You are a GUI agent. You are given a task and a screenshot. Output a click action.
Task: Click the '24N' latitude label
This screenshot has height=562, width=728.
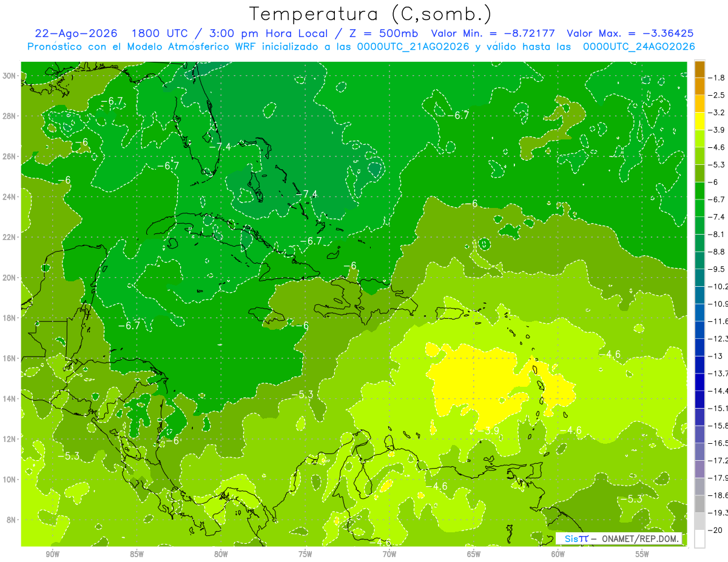click(x=10, y=197)
